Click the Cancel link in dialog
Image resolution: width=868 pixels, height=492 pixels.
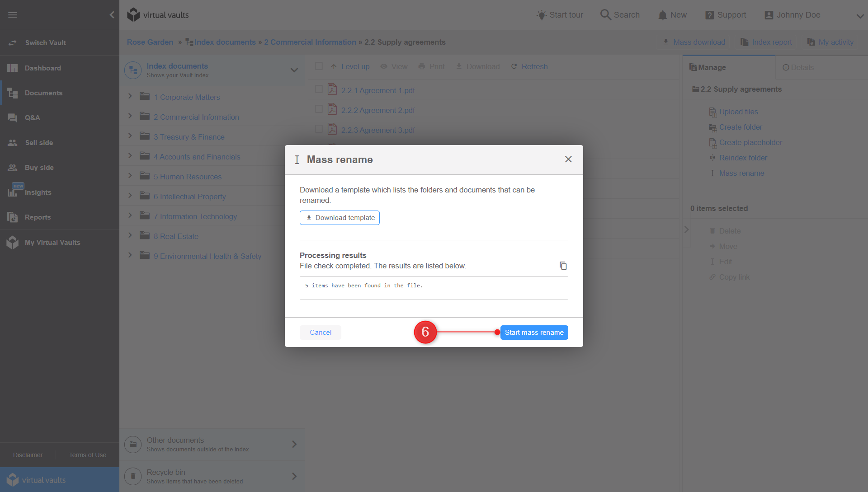point(321,333)
